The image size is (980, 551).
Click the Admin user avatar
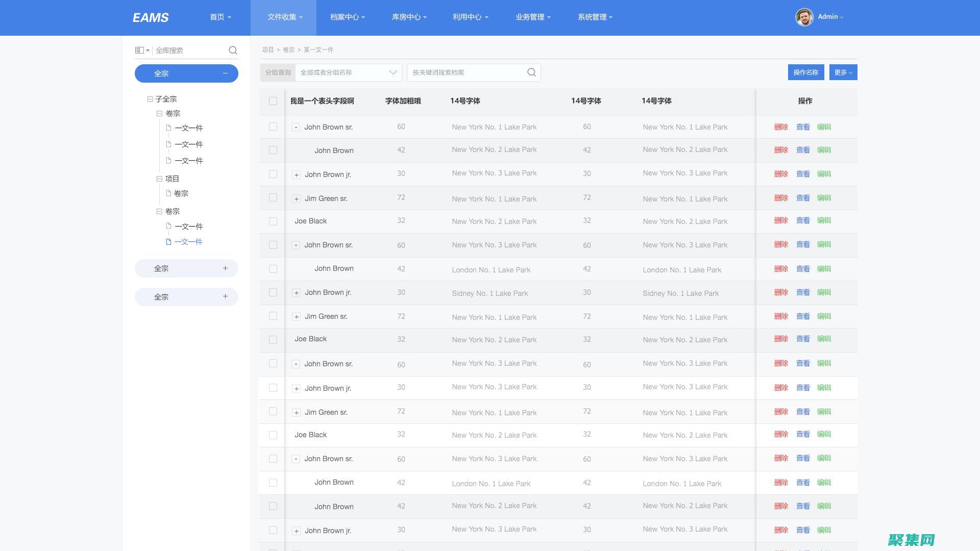click(x=804, y=17)
